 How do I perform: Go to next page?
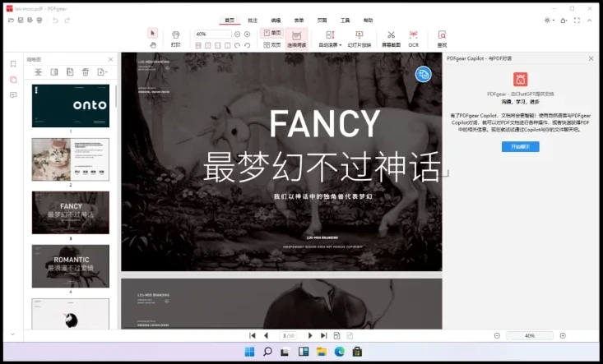[310, 335]
